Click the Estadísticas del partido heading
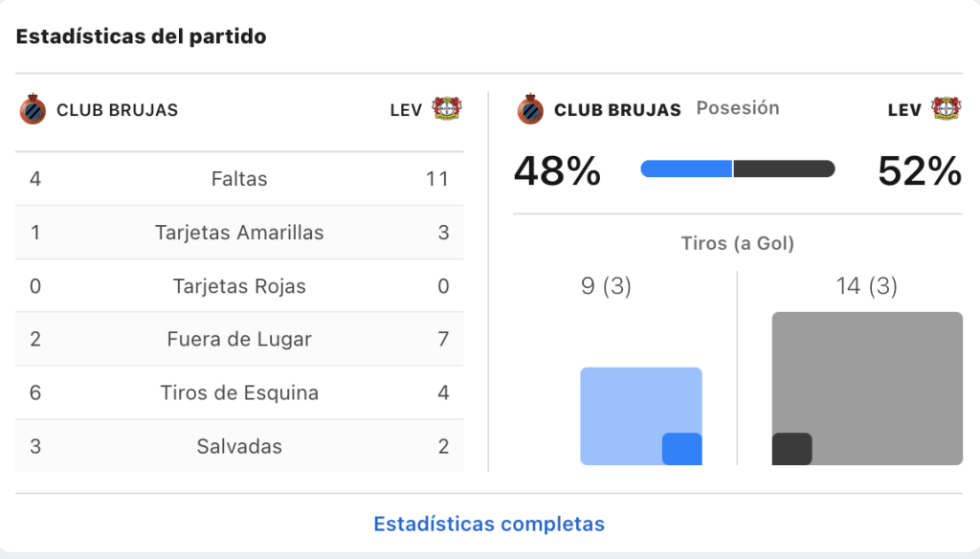Image resolution: width=980 pixels, height=559 pixels. [142, 36]
